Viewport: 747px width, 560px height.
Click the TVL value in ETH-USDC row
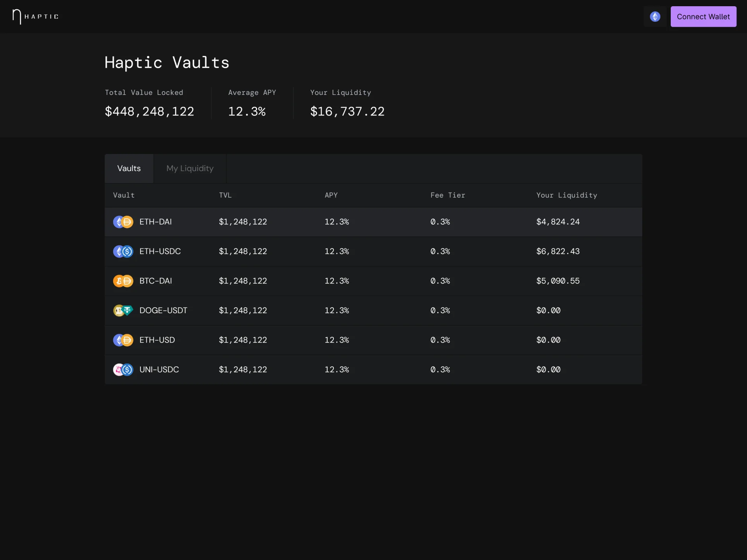tap(243, 251)
